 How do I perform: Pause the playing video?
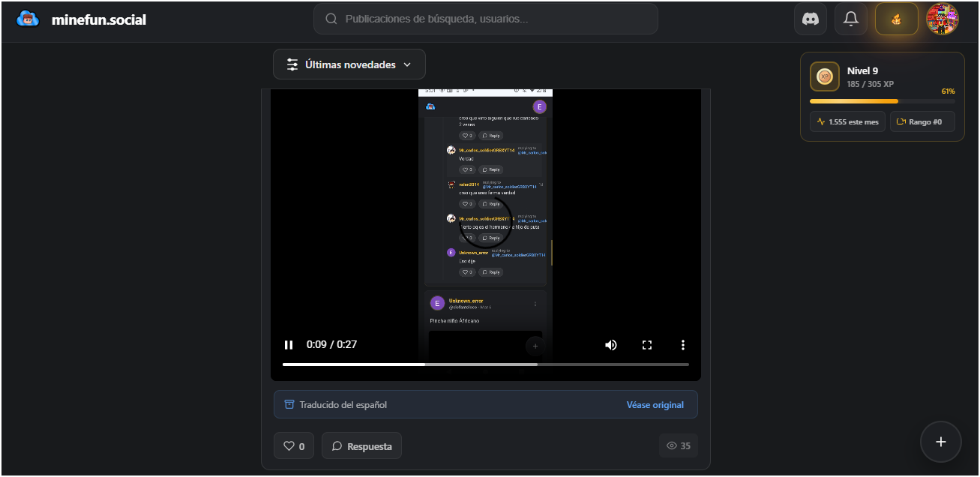pos(289,345)
